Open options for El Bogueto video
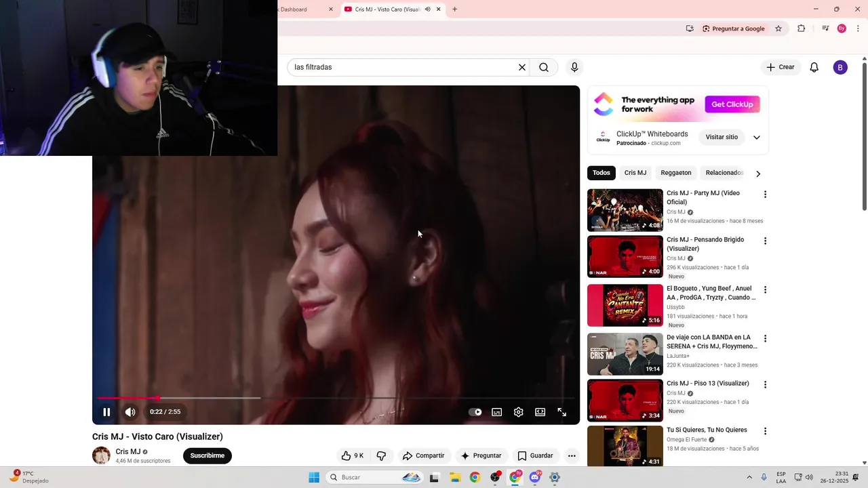The height and width of the screenshot is (488, 868). (x=765, y=289)
